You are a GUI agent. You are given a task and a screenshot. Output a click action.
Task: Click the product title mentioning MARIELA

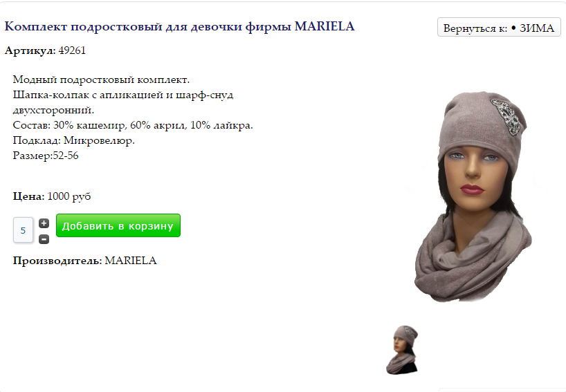tap(179, 27)
